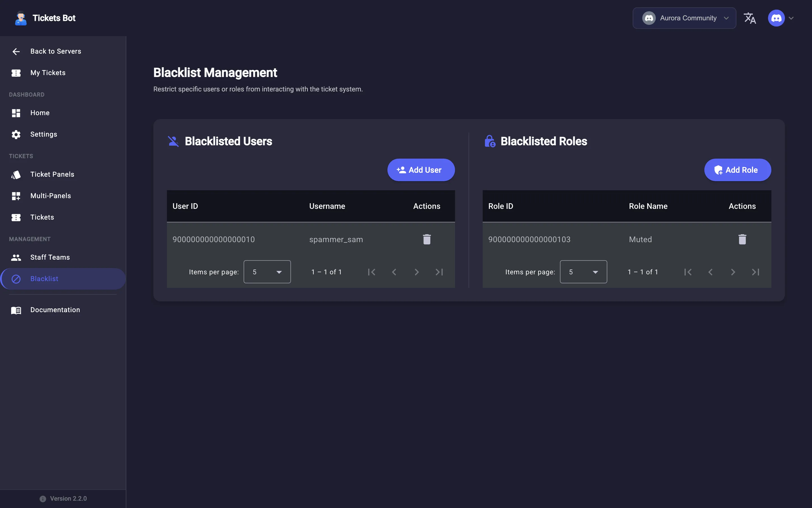The width and height of the screenshot is (812, 508).
Task: Click the version info icon
Action: pos(43,499)
